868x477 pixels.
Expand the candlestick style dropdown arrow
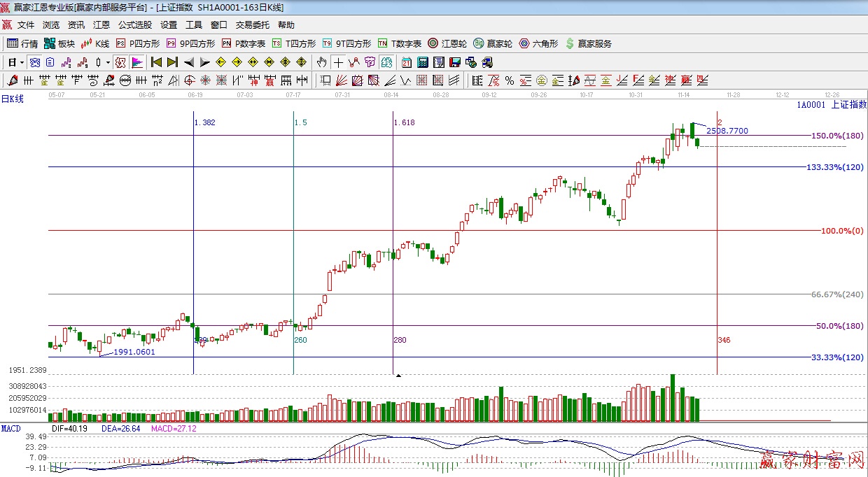point(107,62)
